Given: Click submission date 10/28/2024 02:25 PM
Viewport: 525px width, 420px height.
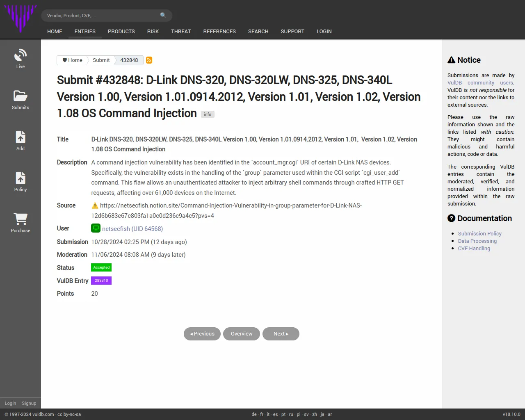Looking at the screenshot, I should point(120,242).
